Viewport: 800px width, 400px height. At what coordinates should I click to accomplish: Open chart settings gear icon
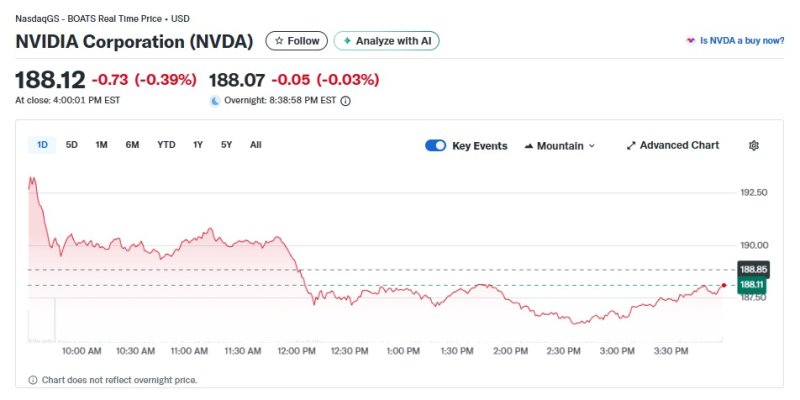click(753, 145)
